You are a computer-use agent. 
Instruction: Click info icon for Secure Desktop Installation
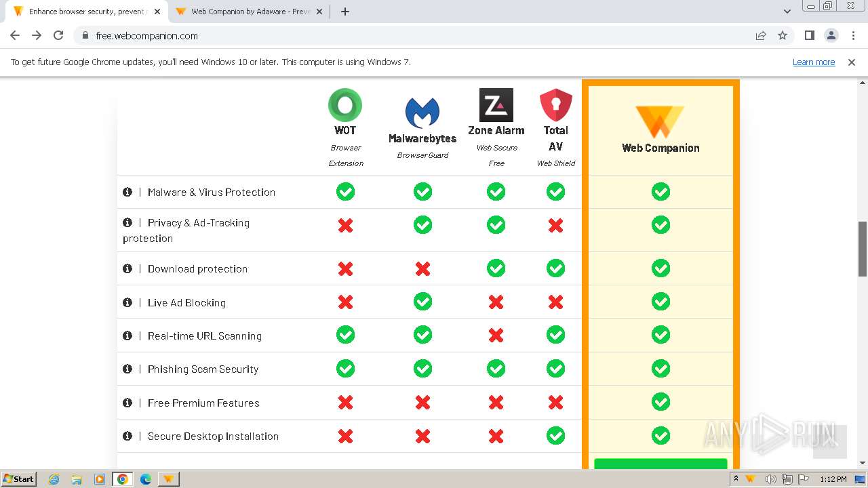tap(127, 436)
